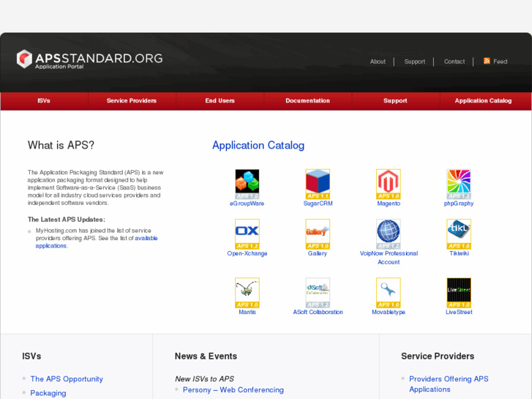Switch to the Service Providers tab

(132, 101)
